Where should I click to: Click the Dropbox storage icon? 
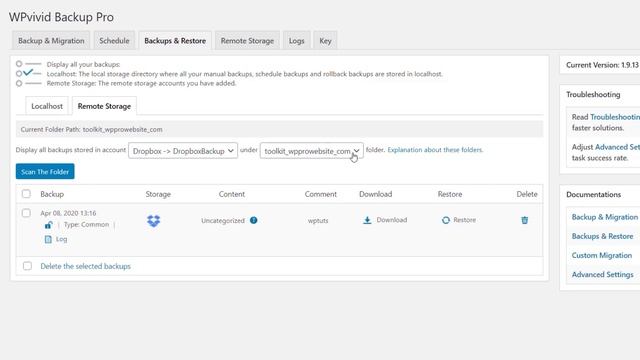point(153,221)
